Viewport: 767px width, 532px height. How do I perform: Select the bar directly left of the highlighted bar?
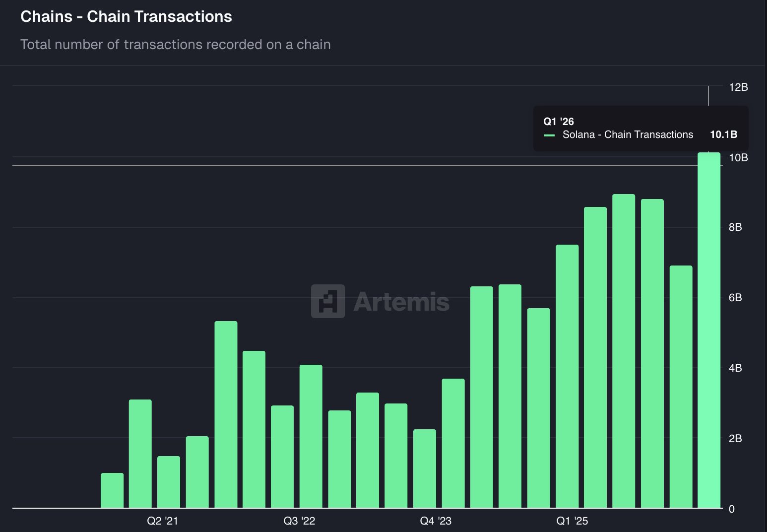point(681,387)
